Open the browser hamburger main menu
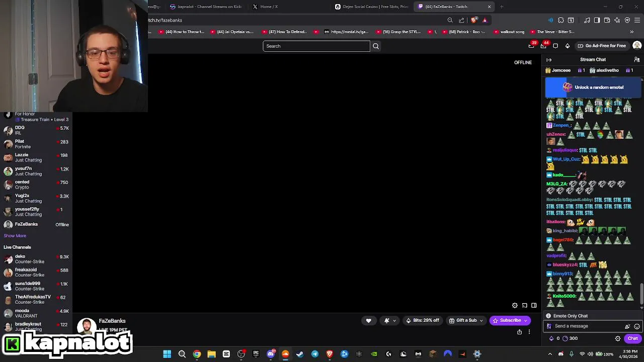Screen dimensions: 644x362 pyautogui.click(x=637, y=20)
